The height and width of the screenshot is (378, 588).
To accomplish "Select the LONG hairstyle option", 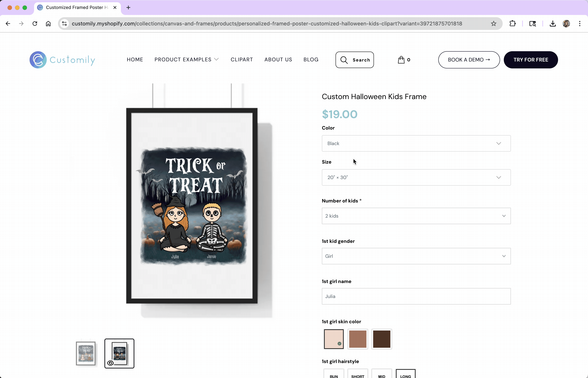I will pos(405,375).
